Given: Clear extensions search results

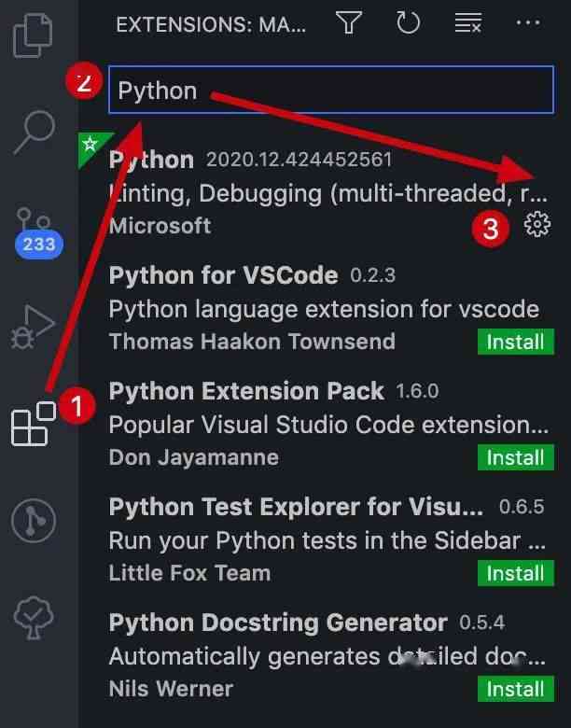Looking at the screenshot, I should [x=468, y=22].
